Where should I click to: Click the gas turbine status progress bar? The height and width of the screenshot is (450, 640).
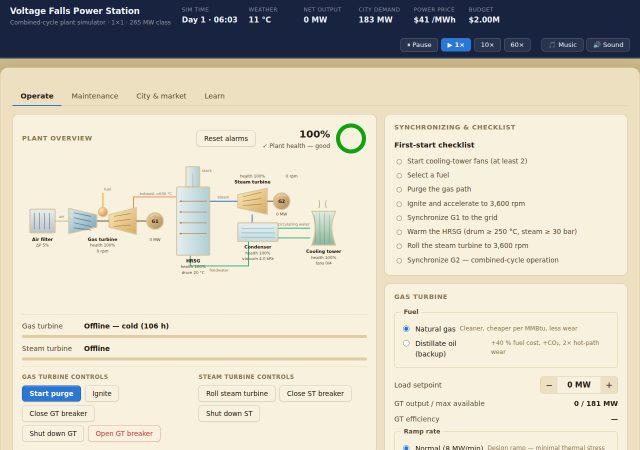point(194,337)
